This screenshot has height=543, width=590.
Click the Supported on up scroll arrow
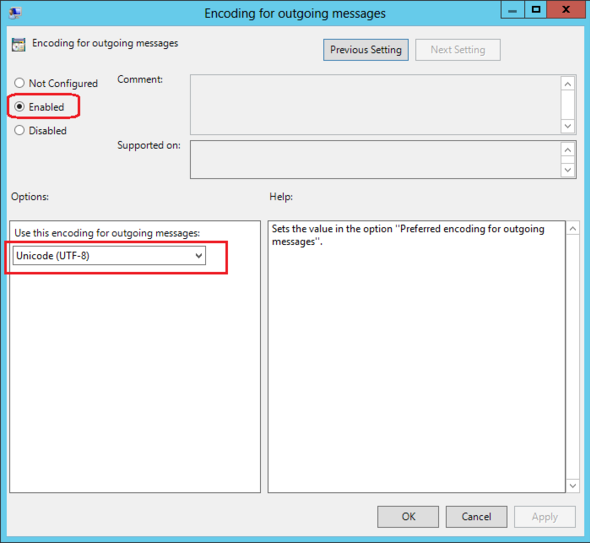tap(568, 150)
